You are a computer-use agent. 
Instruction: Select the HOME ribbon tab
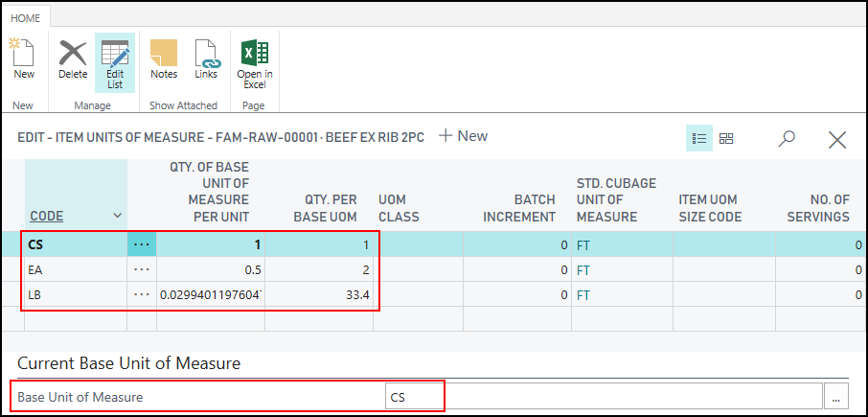coord(26,17)
